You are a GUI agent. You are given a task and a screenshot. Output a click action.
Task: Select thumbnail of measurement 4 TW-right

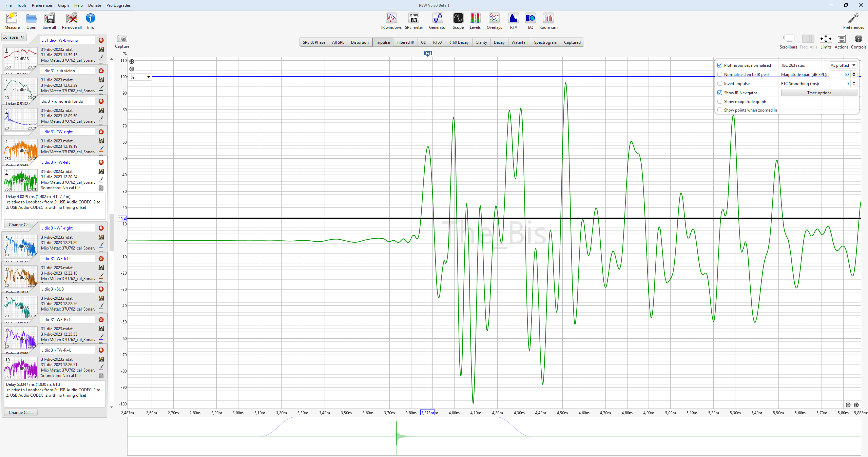point(21,150)
